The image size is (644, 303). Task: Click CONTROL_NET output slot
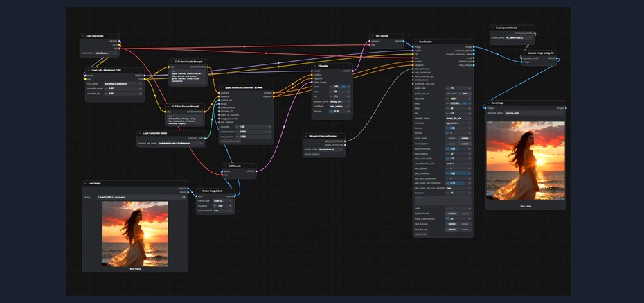pyautogui.click(x=206, y=138)
